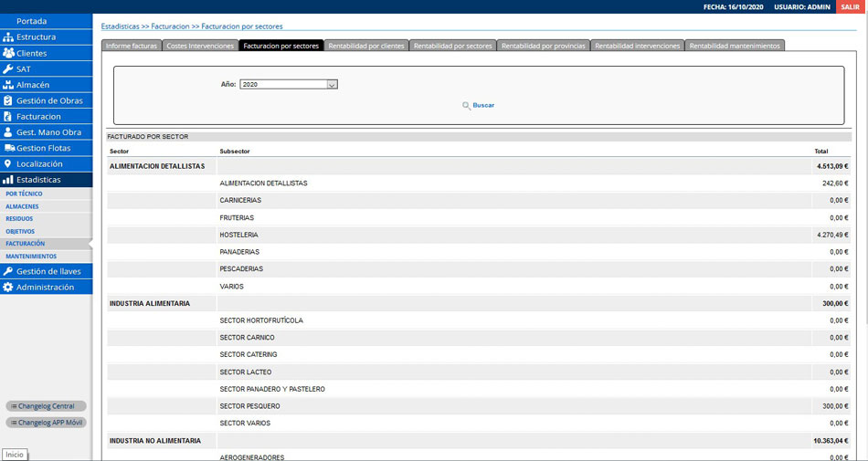
Task: Open ALMACENES statistics submenu
Action: pos(22,206)
